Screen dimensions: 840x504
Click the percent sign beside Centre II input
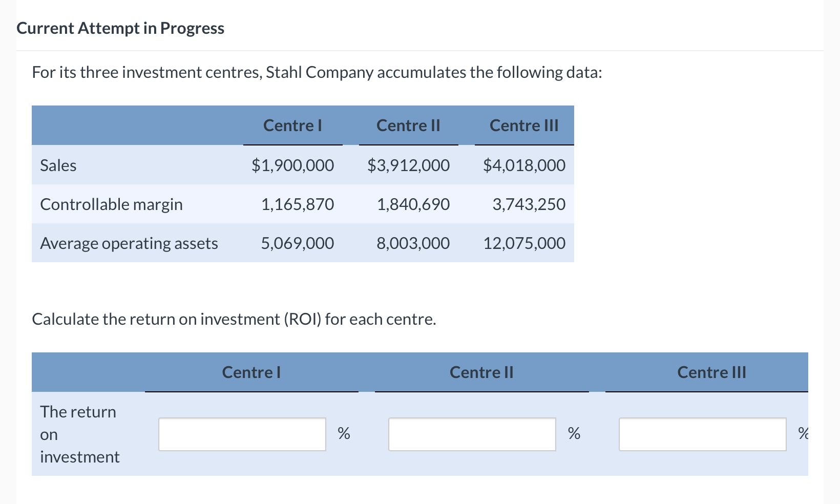[x=574, y=434]
